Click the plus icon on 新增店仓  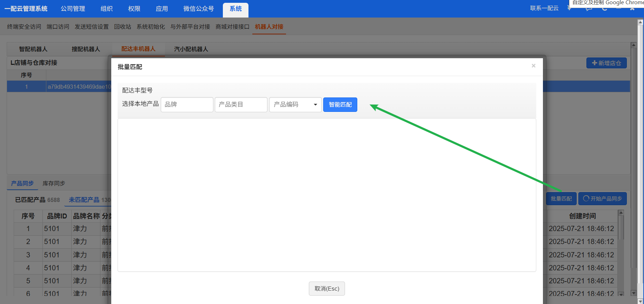tap(595, 63)
